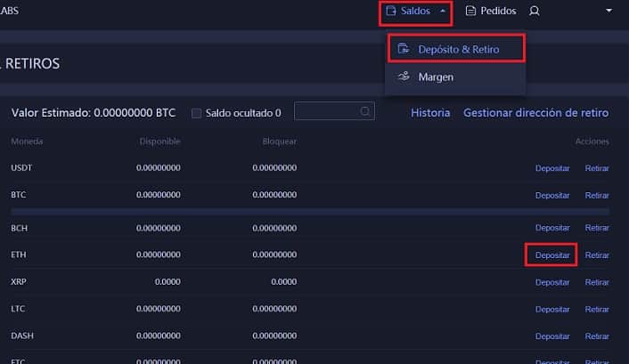This screenshot has width=629, height=364.
Task: Select the ETH currency name
Action: (x=19, y=255)
